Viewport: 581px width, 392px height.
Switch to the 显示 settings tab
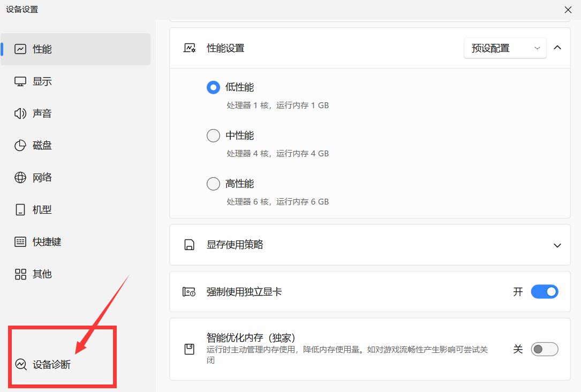point(42,81)
